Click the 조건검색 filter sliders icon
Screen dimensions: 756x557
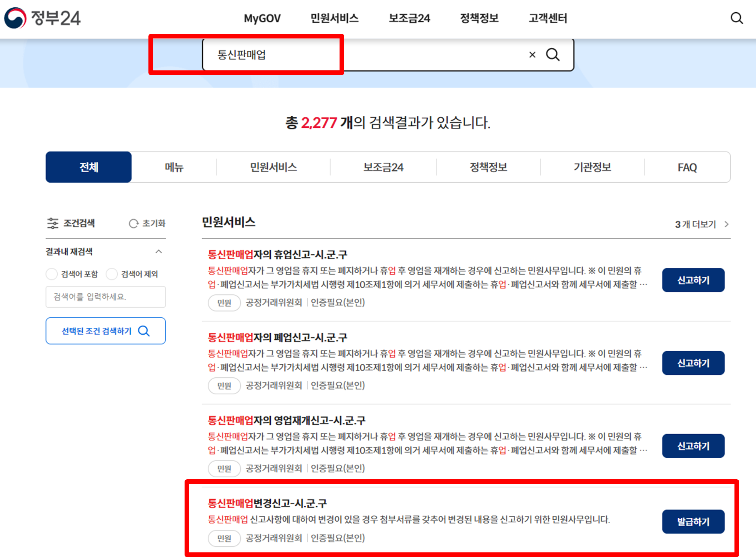click(53, 223)
